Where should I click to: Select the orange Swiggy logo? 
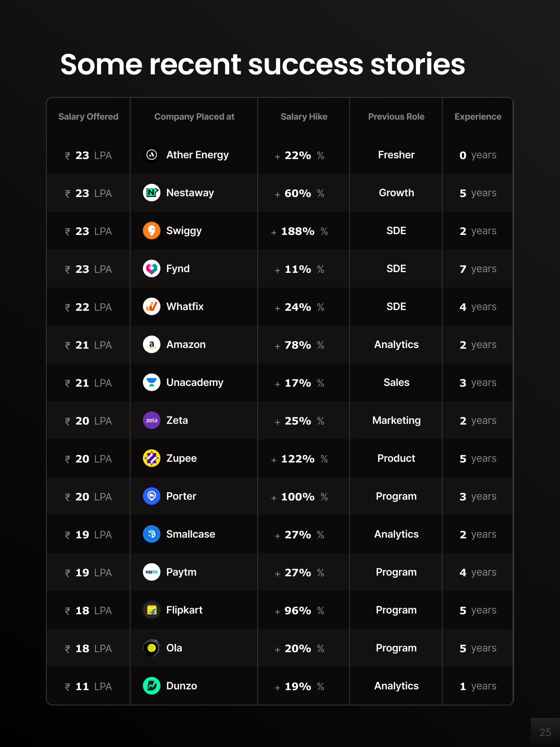click(x=152, y=231)
